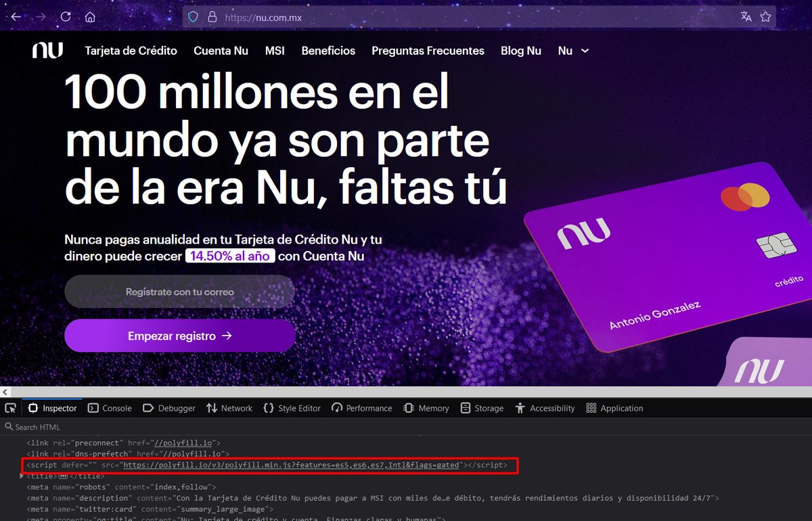Click the padlock site security icon
Viewport: 812px width, 521px height.
tap(212, 17)
